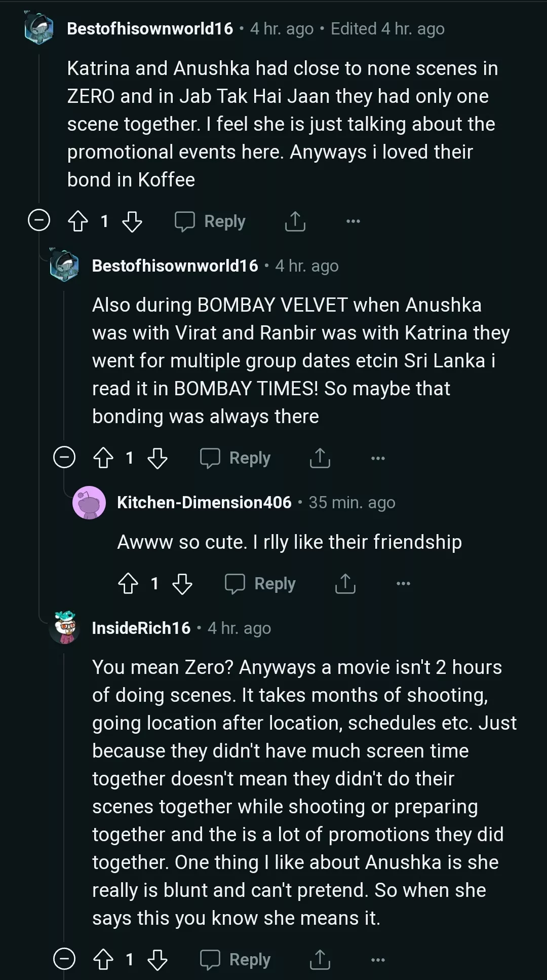Share the top Bestofhisownworld16 comment
Screen dimensions: 547x980
(295, 221)
